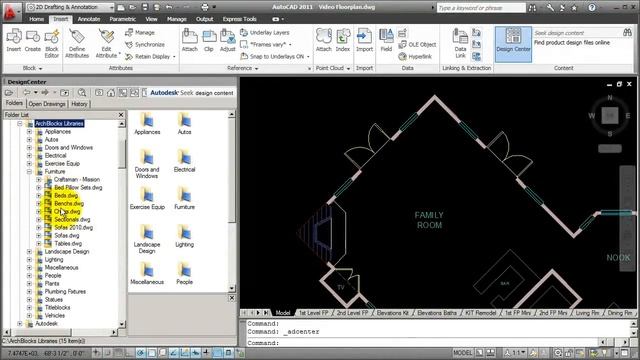Click the keyword search box
640x360 pixels.
coord(481,7)
